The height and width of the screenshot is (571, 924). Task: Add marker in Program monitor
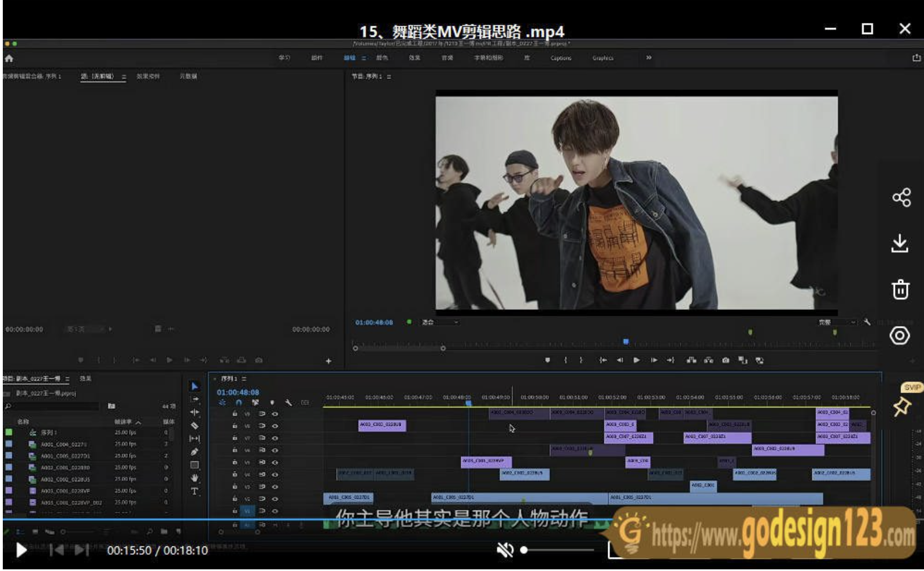click(548, 361)
